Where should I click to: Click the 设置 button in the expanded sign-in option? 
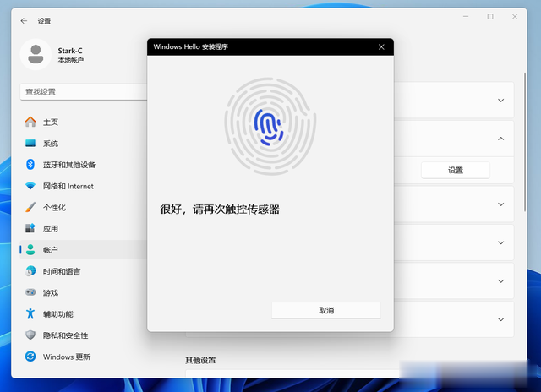456,171
